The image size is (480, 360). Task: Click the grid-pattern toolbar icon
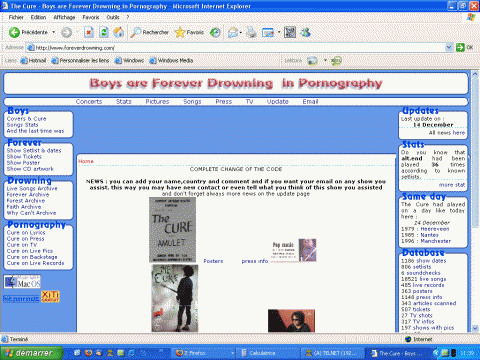click(290, 32)
